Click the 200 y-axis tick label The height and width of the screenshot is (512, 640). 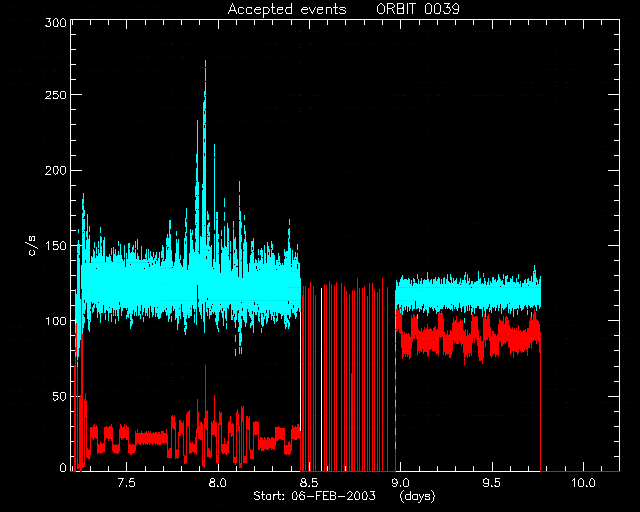pyautogui.click(x=56, y=170)
